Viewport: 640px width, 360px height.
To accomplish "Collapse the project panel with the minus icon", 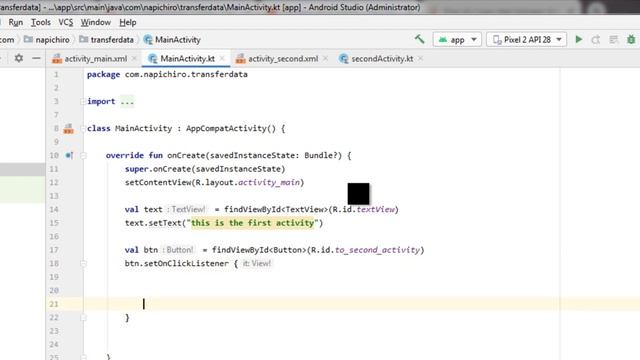I will pyautogui.click(x=36, y=58).
